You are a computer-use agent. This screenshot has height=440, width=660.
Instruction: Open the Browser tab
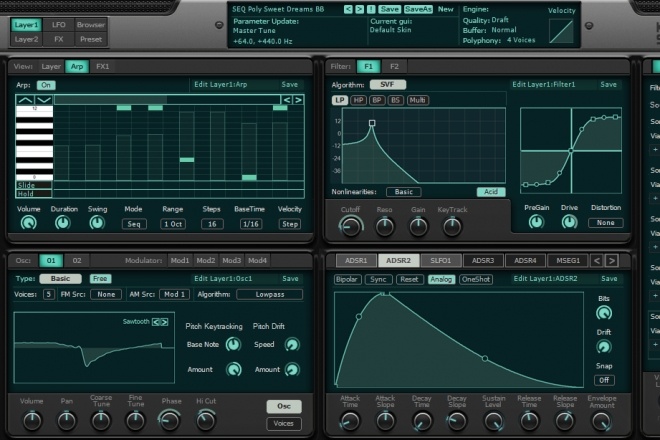pyautogui.click(x=91, y=25)
